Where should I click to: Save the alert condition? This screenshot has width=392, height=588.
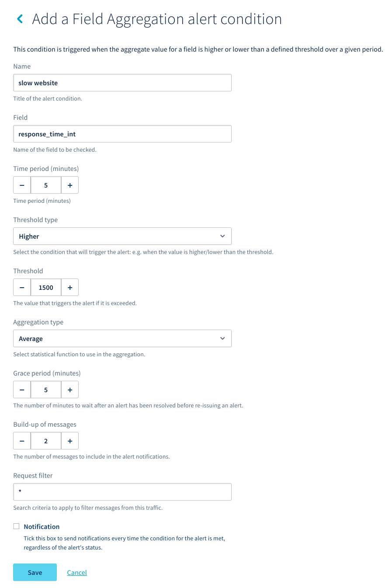pos(35,572)
